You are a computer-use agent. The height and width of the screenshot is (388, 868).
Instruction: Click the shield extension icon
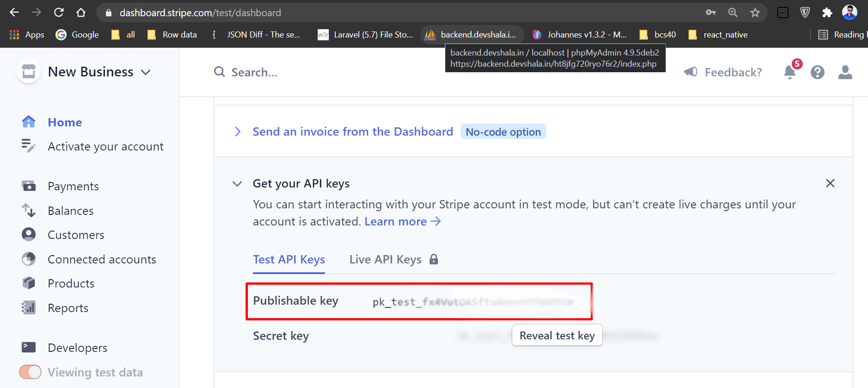(x=805, y=13)
